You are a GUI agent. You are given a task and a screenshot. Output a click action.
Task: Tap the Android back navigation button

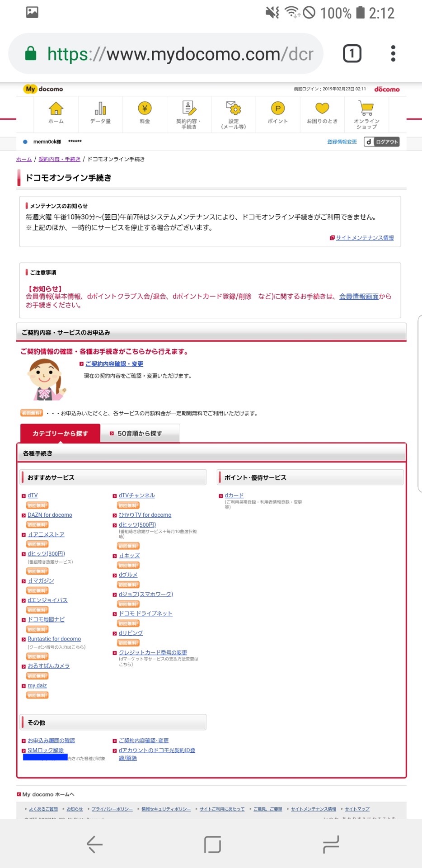[x=94, y=844]
